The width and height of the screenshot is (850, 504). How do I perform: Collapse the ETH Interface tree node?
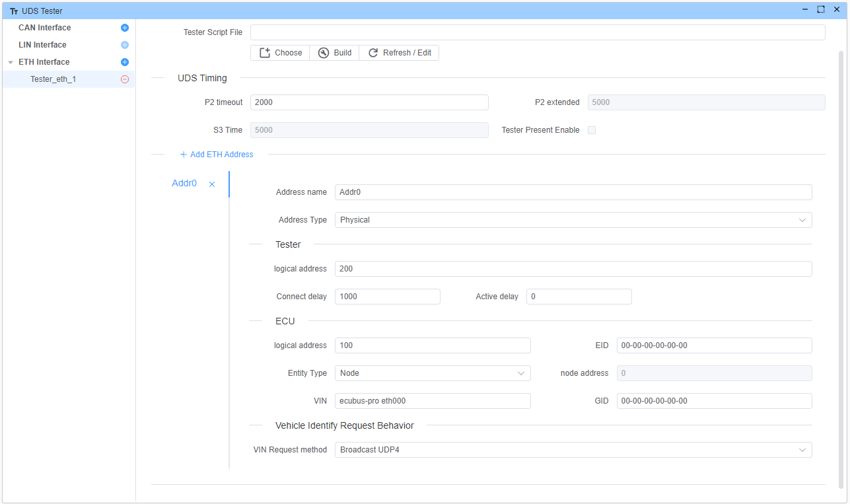(11, 62)
